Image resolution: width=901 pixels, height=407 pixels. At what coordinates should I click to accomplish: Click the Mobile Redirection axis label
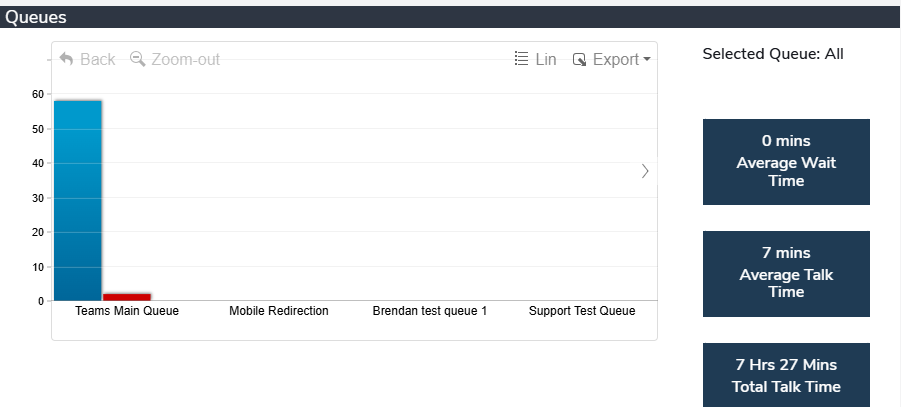tap(279, 311)
